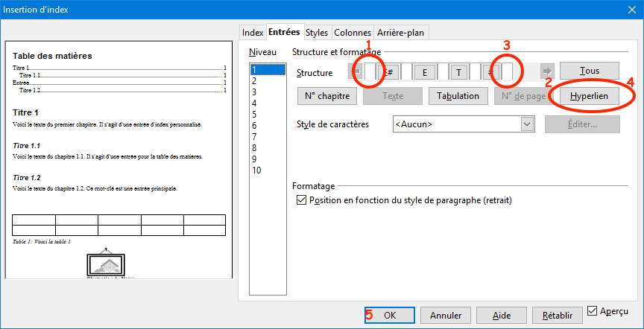Click the Tabulation button
The width and height of the screenshot is (644, 329).
(x=458, y=97)
